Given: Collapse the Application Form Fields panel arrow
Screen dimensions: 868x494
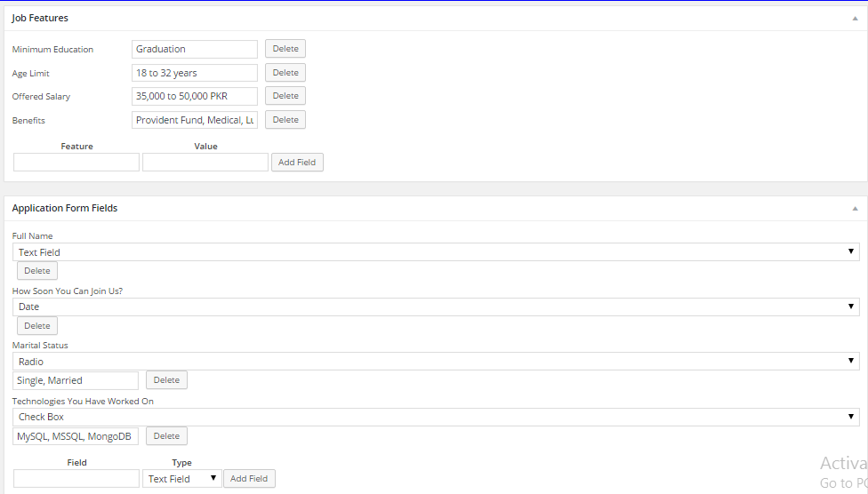Looking at the screenshot, I should coord(855,209).
